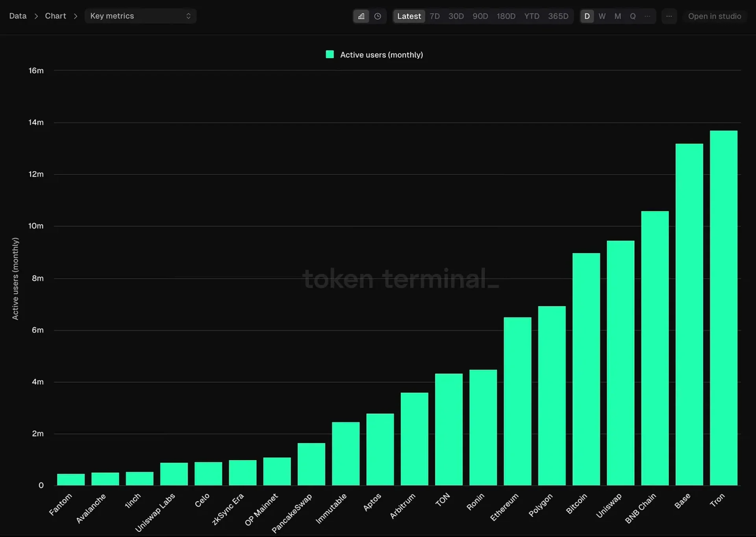Click the clock/history icon in toolbar
The image size is (756, 537).
[x=378, y=16]
